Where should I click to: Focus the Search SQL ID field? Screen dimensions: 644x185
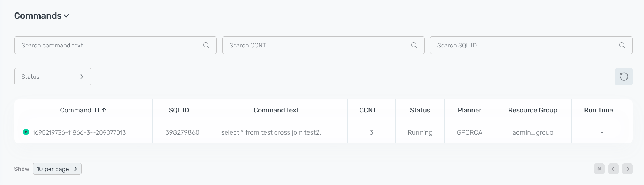[x=526, y=45]
